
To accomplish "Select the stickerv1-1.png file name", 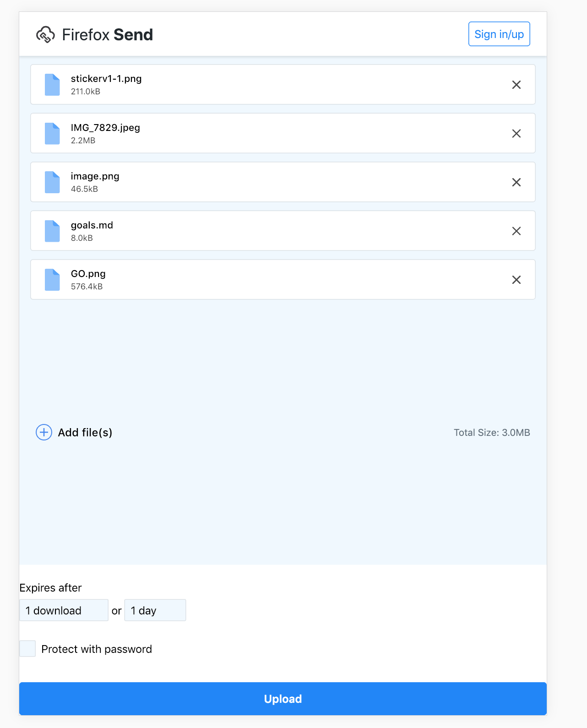I will pos(106,79).
